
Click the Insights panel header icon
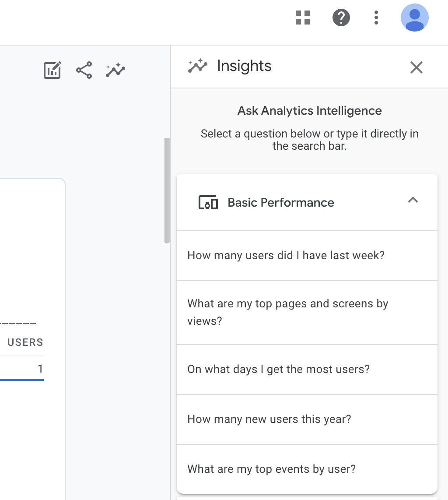(198, 66)
